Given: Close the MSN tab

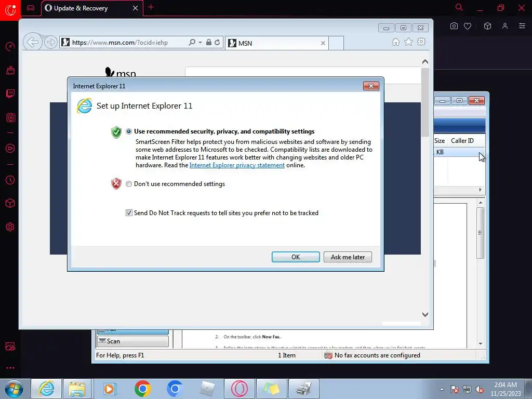Looking at the screenshot, I should (x=323, y=43).
